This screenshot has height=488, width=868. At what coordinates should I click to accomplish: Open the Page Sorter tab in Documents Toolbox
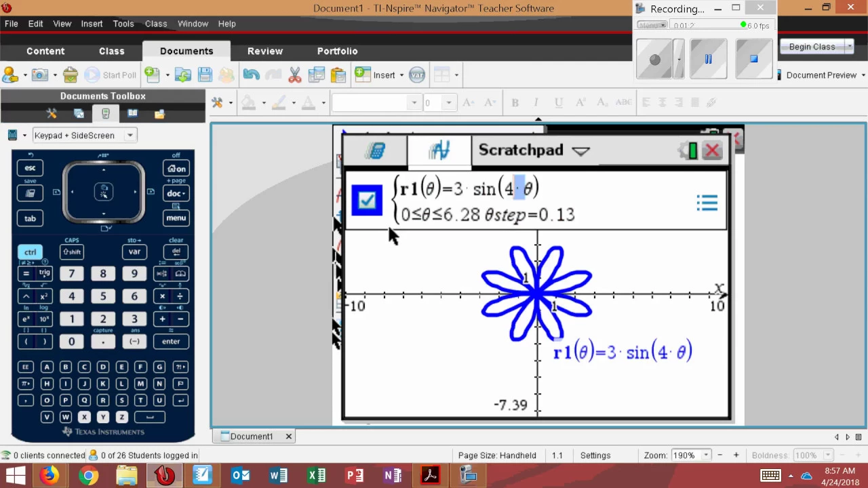pyautogui.click(x=79, y=114)
